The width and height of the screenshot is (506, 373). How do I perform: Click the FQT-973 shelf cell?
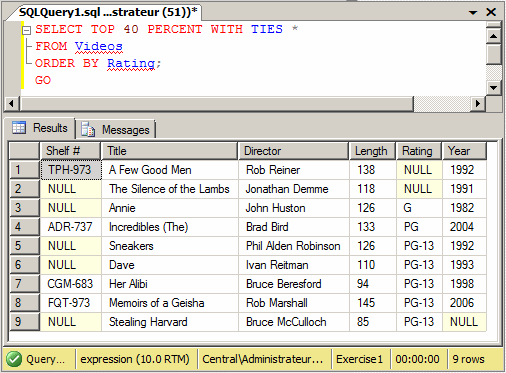71,303
